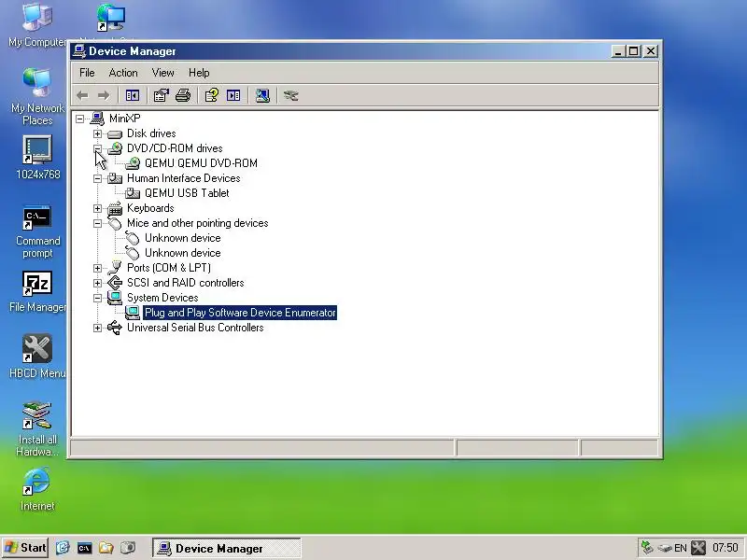Toggle the Show/Hide Action Pane icon
This screenshot has height=560, width=747.
coord(233,96)
